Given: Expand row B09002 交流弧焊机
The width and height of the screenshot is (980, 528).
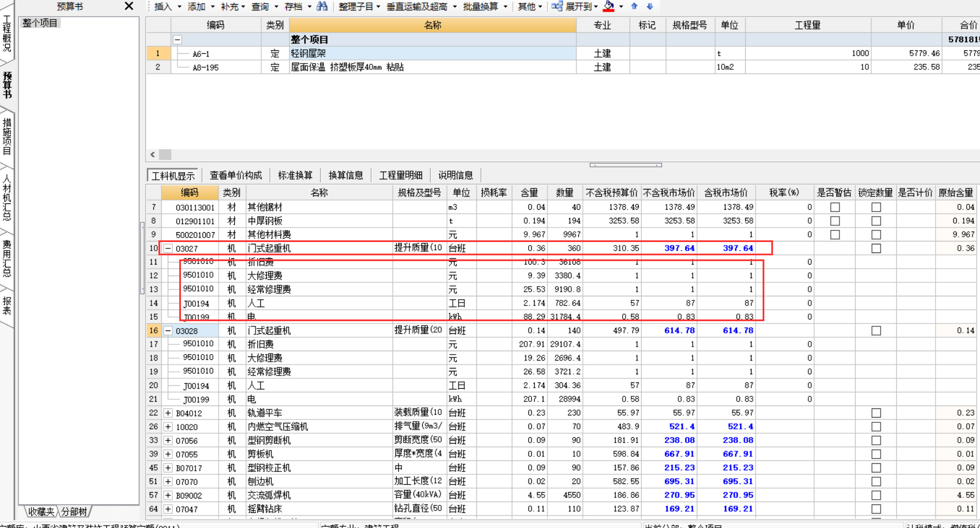Looking at the screenshot, I should pos(168,496).
